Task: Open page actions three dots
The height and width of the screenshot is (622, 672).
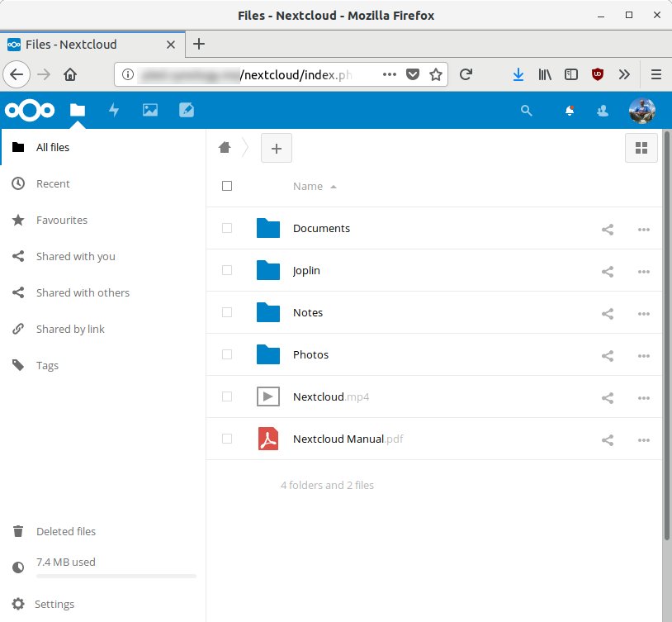Action: pos(389,74)
